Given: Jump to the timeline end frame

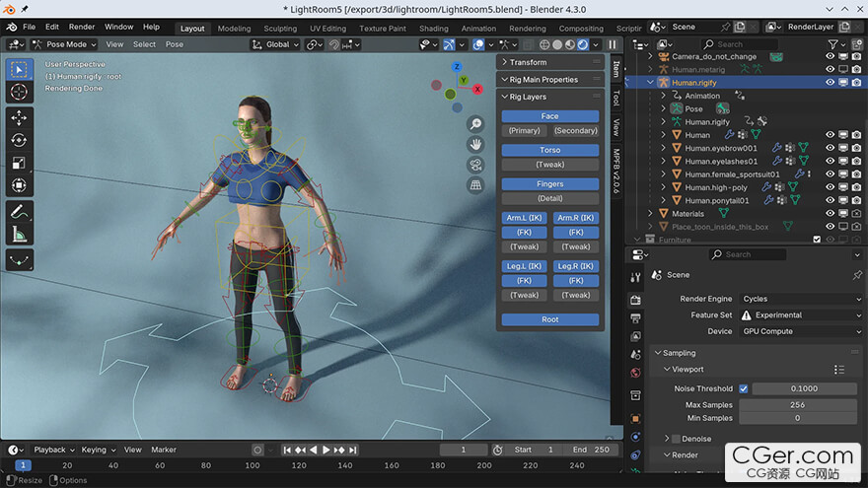Looking at the screenshot, I should (353, 450).
